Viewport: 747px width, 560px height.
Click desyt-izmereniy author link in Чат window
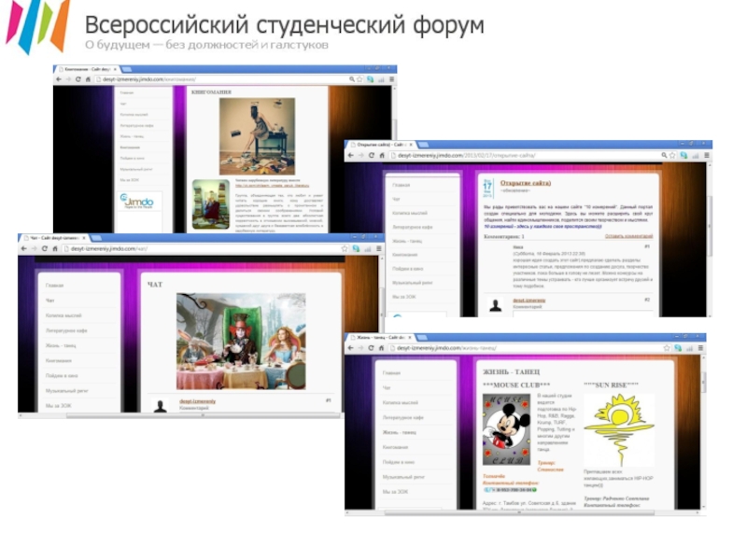(x=198, y=401)
